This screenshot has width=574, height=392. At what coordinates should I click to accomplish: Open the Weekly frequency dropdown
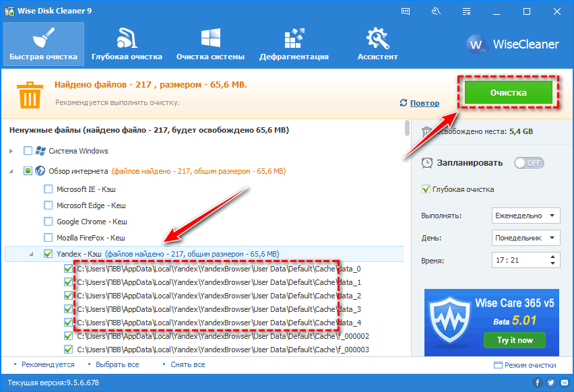click(526, 216)
